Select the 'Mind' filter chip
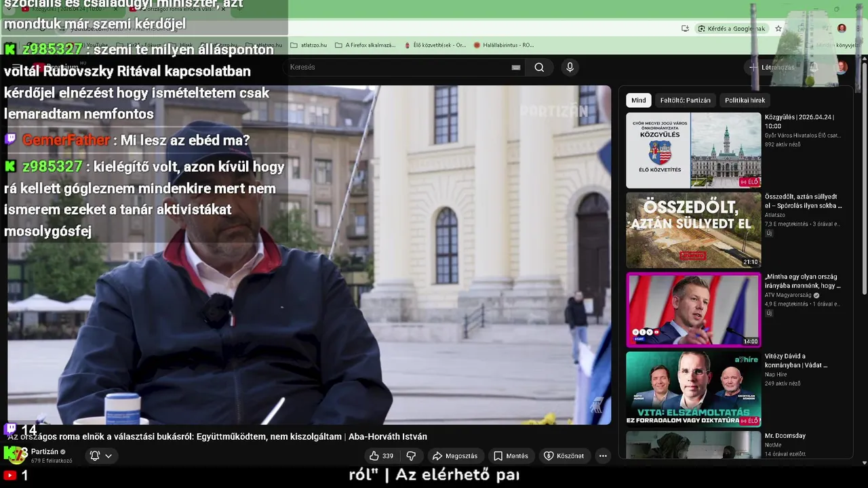The width and height of the screenshot is (868, 488). (x=639, y=100)
